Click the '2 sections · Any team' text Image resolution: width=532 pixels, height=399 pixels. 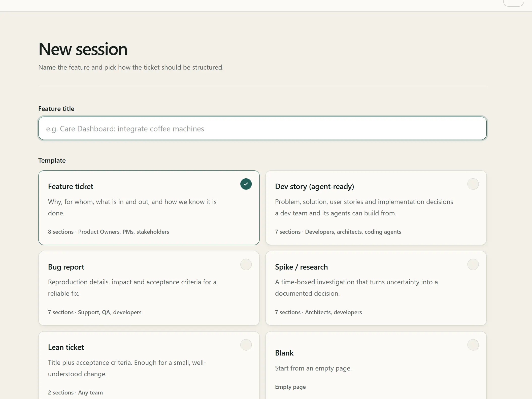pos(75,392)
